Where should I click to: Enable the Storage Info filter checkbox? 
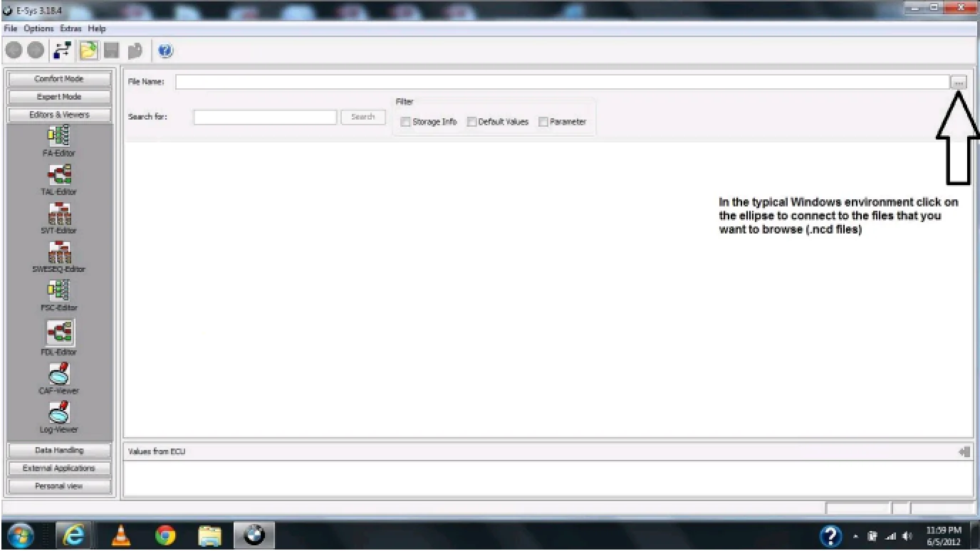tap(405, 122)
